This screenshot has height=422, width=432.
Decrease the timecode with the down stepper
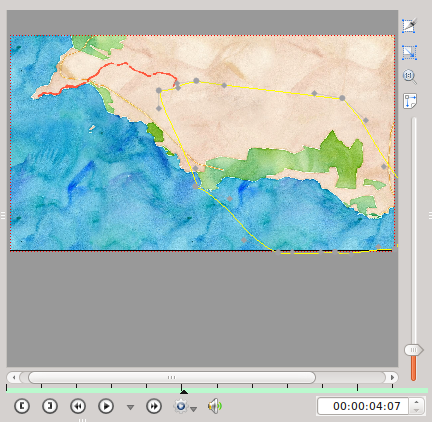416,410
